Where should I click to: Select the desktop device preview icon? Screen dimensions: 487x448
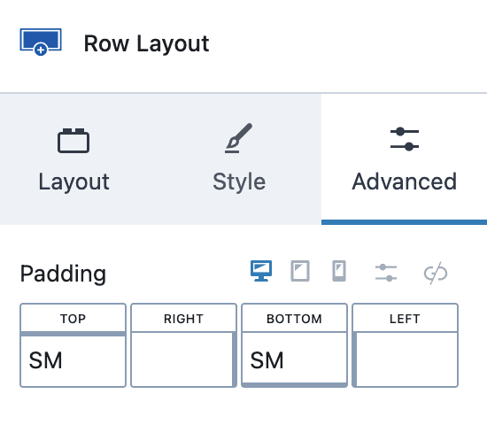pos(261,271)
